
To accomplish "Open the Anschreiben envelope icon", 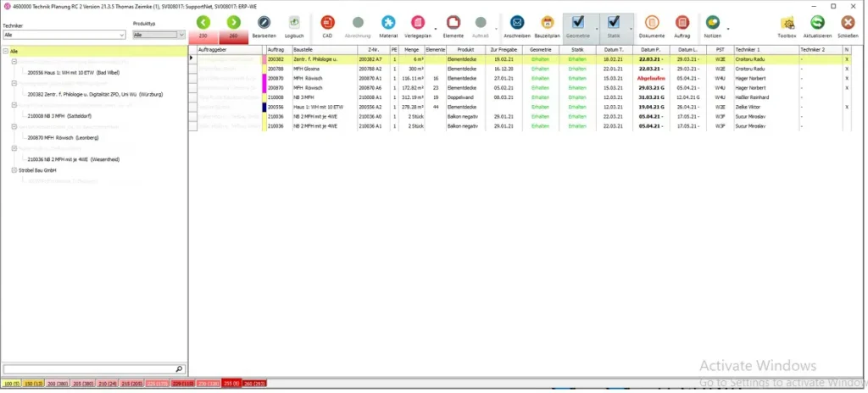I will (x=517, y=23).
